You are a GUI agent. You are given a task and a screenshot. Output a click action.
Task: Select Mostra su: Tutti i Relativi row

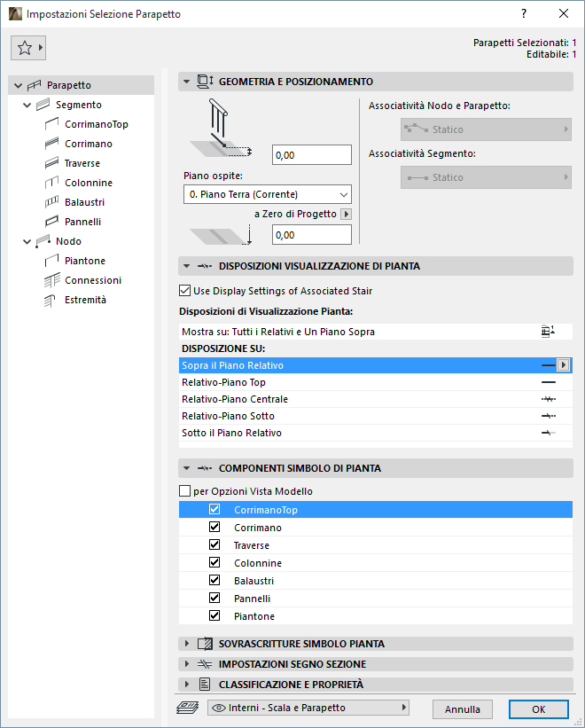tap(375, 332)
